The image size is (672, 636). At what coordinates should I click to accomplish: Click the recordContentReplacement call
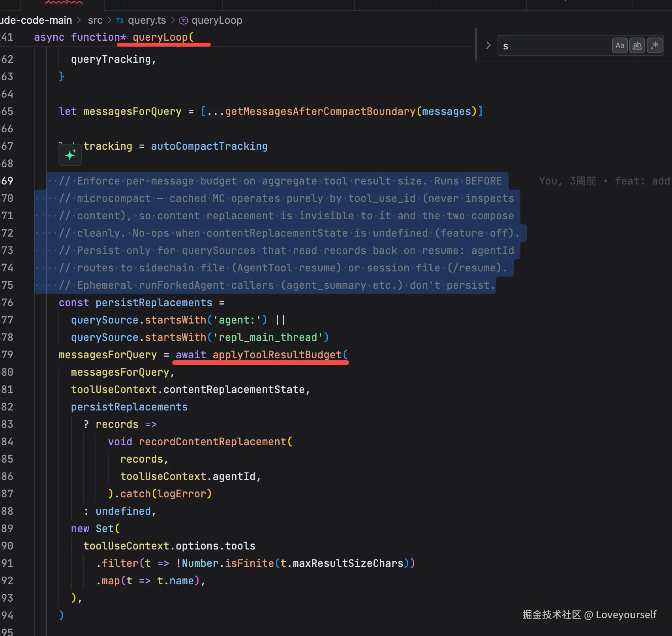coord(212,442)
